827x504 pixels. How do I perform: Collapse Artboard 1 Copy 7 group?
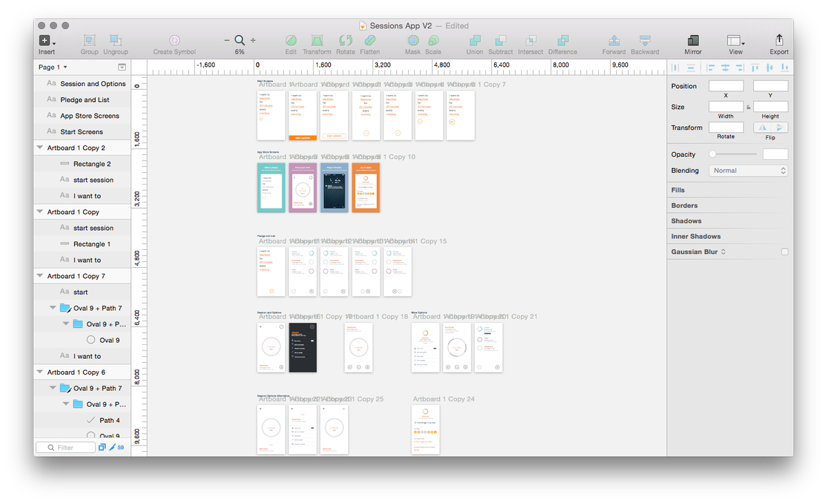click(x=40, y=276)
